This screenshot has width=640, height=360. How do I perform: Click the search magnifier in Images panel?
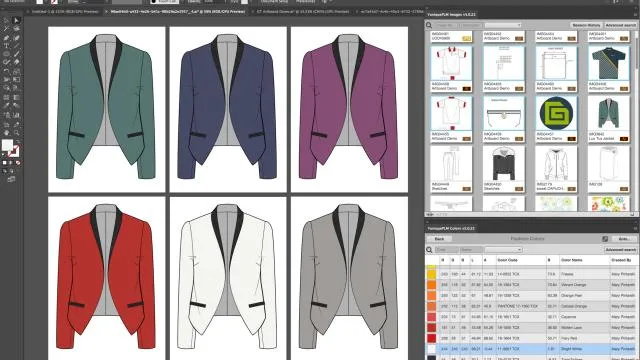point(429,25)
